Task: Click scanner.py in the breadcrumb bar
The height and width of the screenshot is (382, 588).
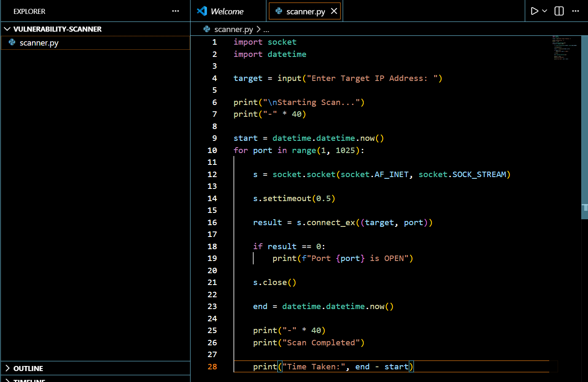Action: (x=234, y=29)
